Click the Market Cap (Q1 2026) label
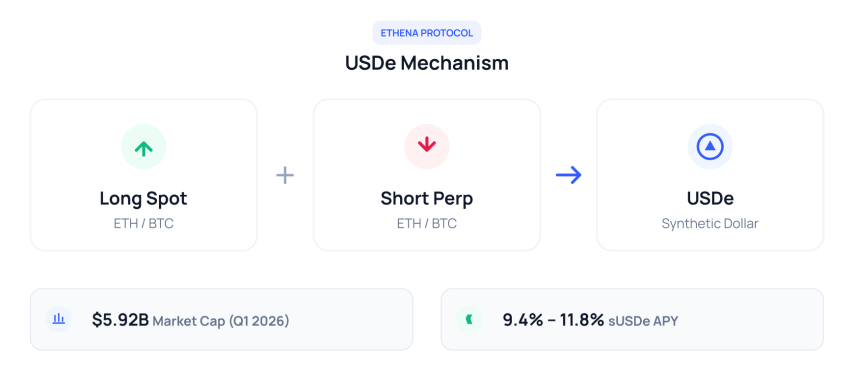This screenshot has width=854, height=371. coord(221,321)
